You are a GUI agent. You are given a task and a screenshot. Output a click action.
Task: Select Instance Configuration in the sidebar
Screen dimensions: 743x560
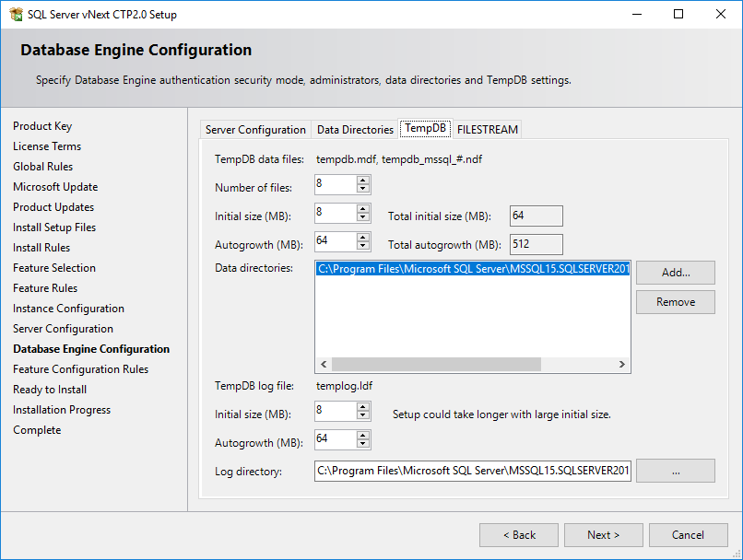coord(66,308)
